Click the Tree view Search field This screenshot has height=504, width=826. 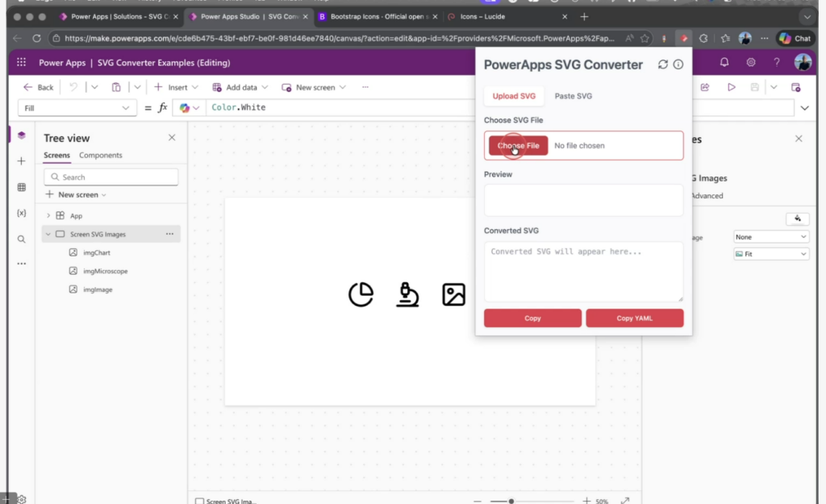[x=111, y=177]
